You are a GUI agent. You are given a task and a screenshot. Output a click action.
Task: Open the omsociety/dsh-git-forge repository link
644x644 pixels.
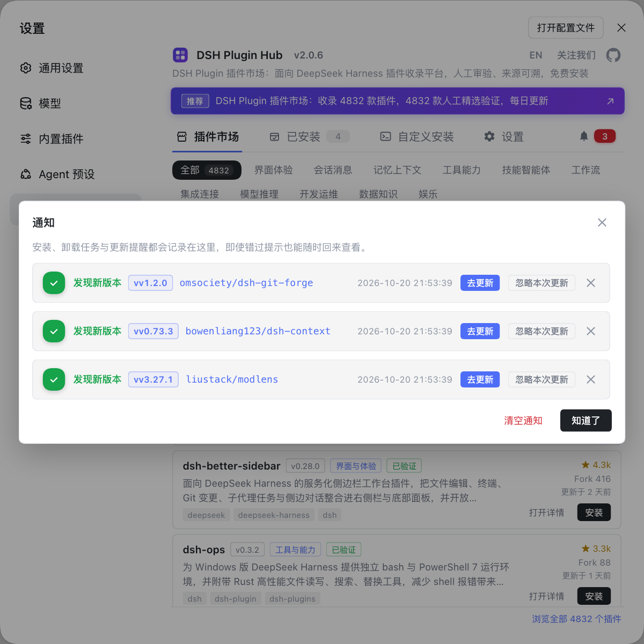point(246,283)
